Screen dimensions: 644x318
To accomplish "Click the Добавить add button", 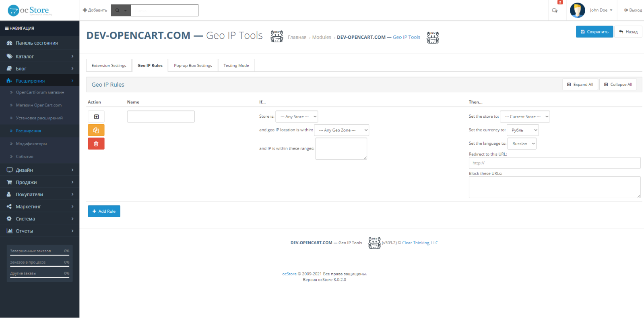I will pyautogui.click(x=95, y=10).
